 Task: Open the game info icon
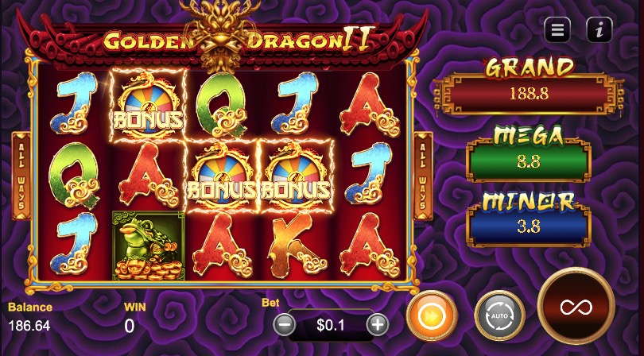click(x=599, y=29)
